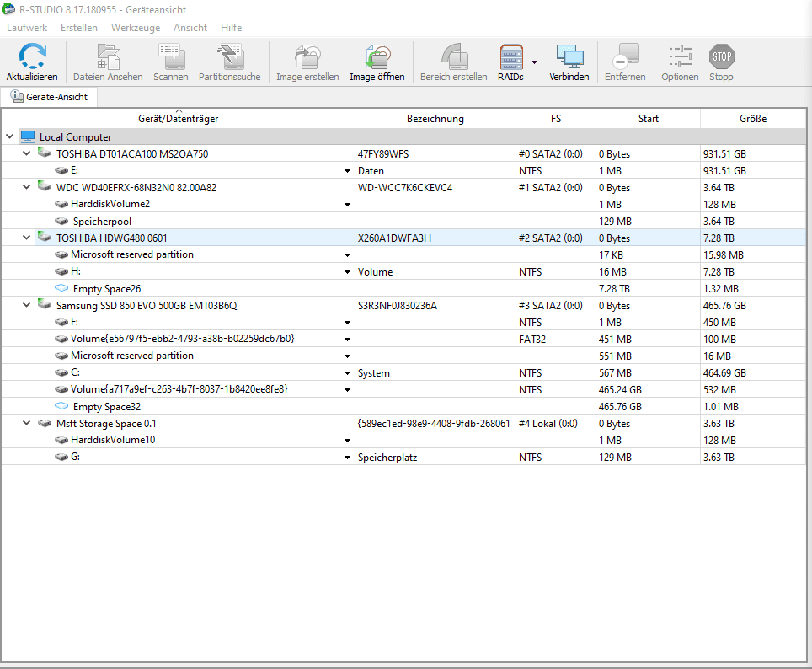Select Local Computer monitor icon
The width and height of the screenshot is (812, 669).
click(x=28, y=136)
